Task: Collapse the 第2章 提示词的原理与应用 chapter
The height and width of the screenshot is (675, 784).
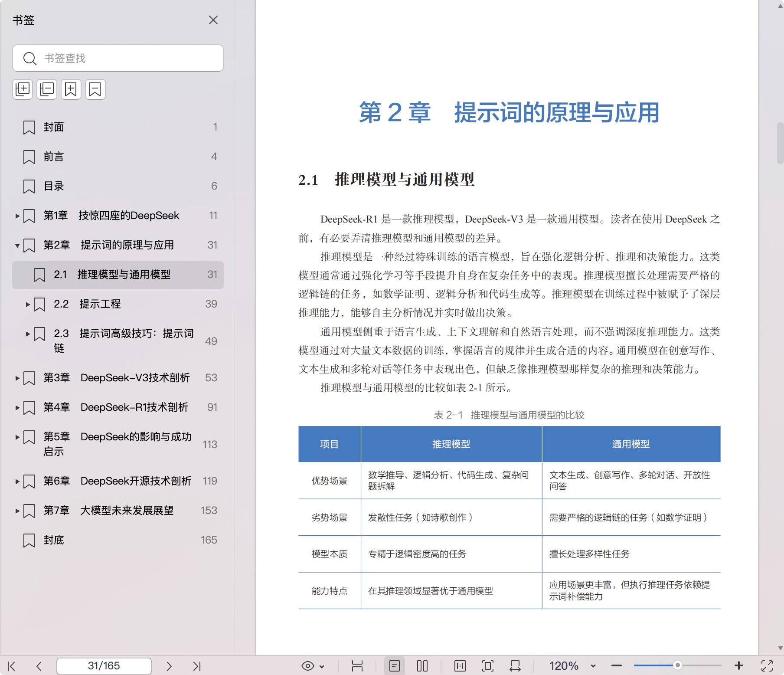Action: click(17, 245)
